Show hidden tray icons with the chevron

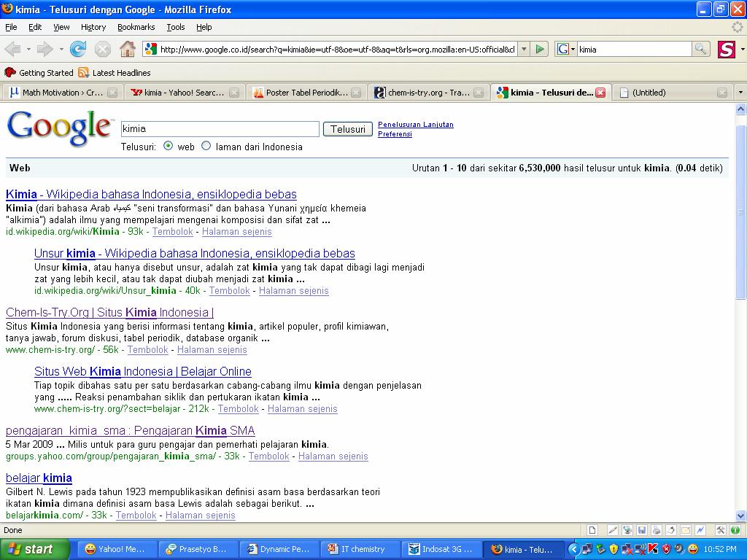point(573,549)
